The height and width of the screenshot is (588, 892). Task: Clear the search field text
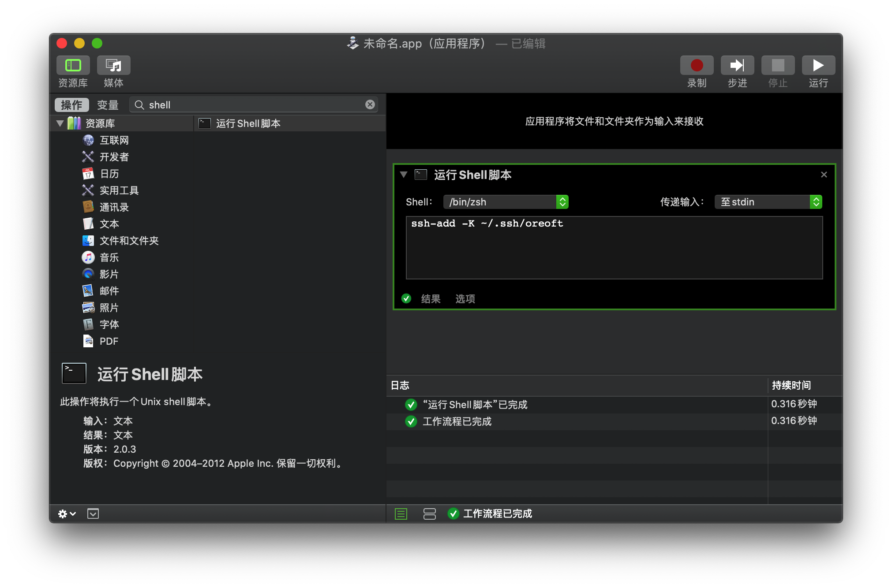(x=370, y=104)
